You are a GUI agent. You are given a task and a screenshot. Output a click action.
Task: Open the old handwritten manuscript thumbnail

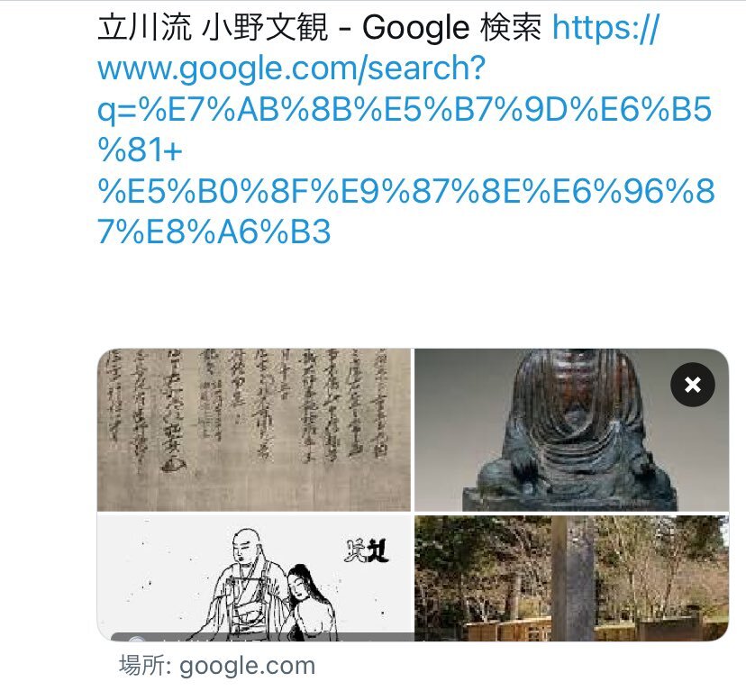pyautogui.click(x=253, y=430)
